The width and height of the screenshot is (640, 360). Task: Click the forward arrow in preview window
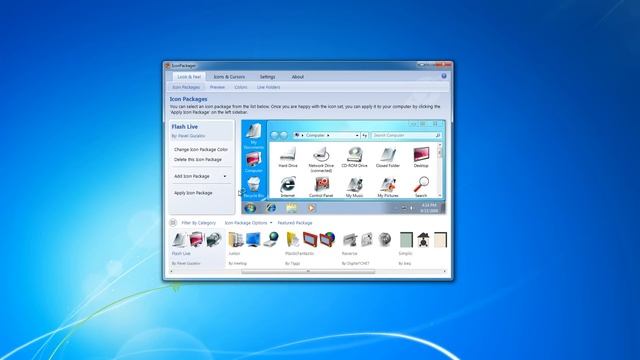pyautogui.click(x=283, y=135)
